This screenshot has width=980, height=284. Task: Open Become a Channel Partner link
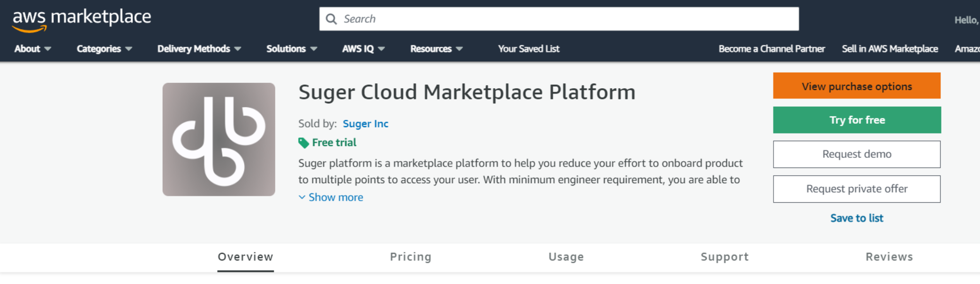click(x=772, y=49)
